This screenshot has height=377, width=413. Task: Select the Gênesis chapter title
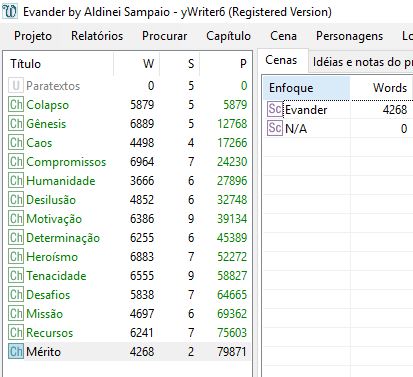coord(46,124)
